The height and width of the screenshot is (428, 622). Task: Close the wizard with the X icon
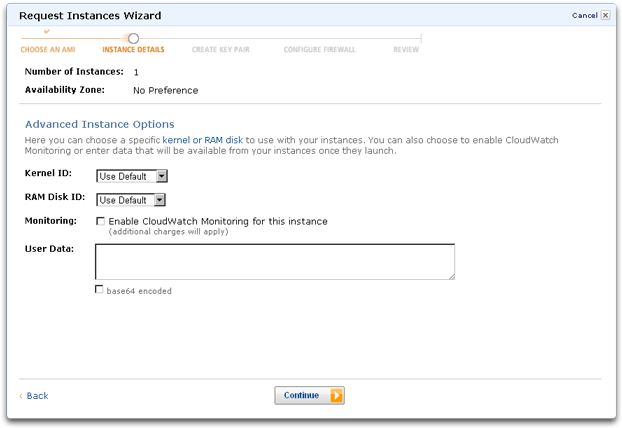point(605,15)
